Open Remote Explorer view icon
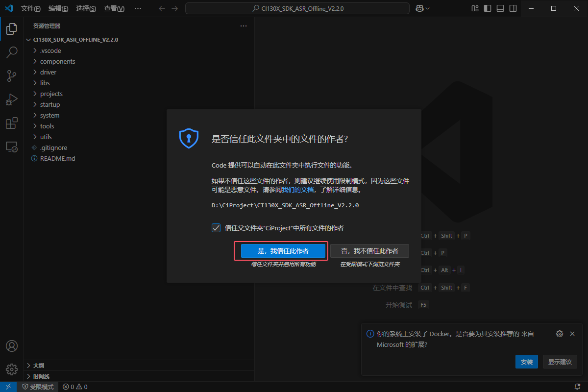The width and height of the screenshot is (588, 392). tap(12, 147)
